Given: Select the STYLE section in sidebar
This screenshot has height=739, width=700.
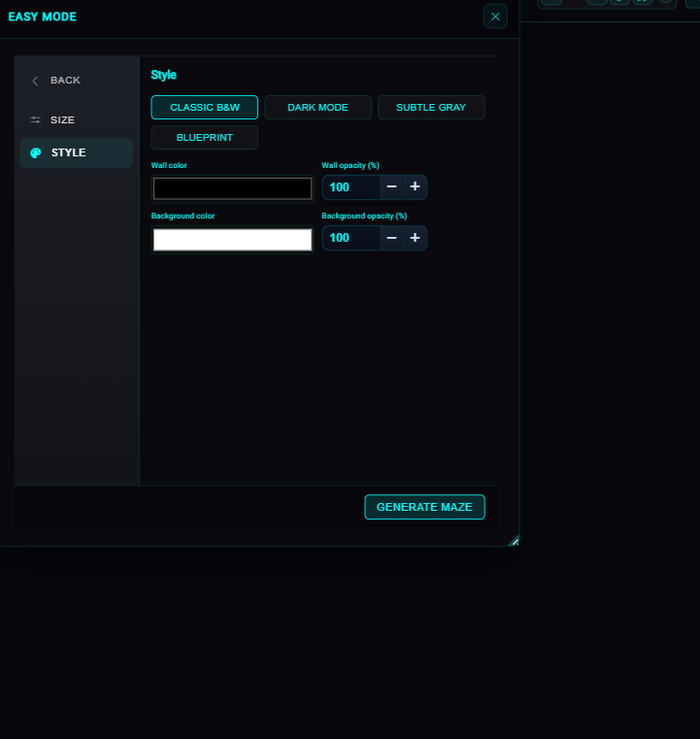Looking at the screenshot, I should [77, 152].
